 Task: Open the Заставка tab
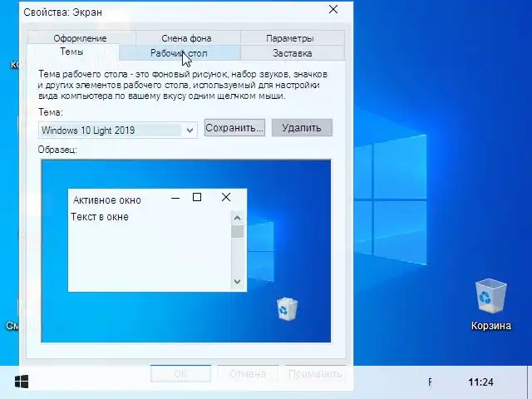click(292, 53)
